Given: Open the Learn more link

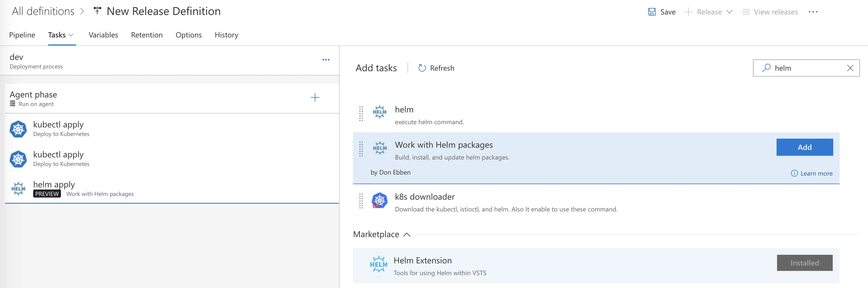Looking at the screenshot, I should click(816, 173).
